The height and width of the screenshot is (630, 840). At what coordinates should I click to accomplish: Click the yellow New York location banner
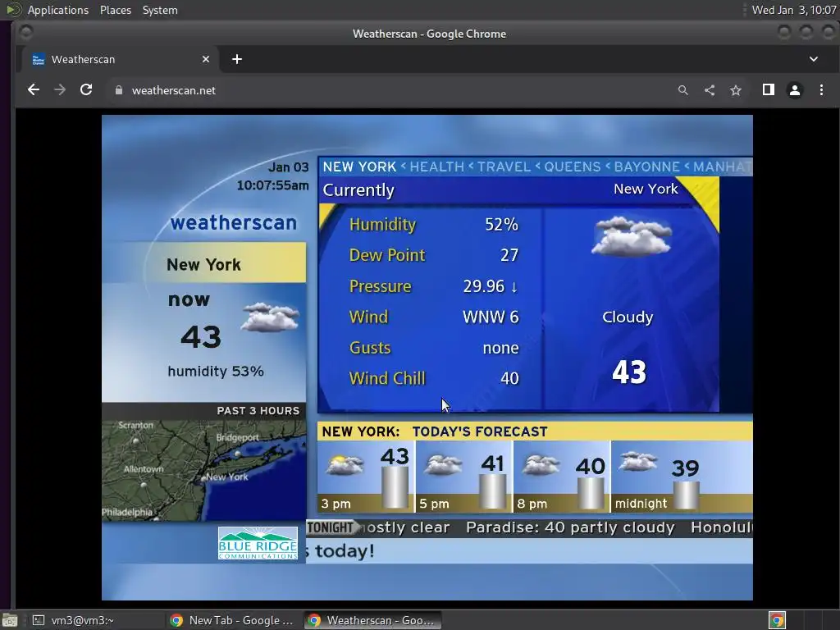click(204, 263)
